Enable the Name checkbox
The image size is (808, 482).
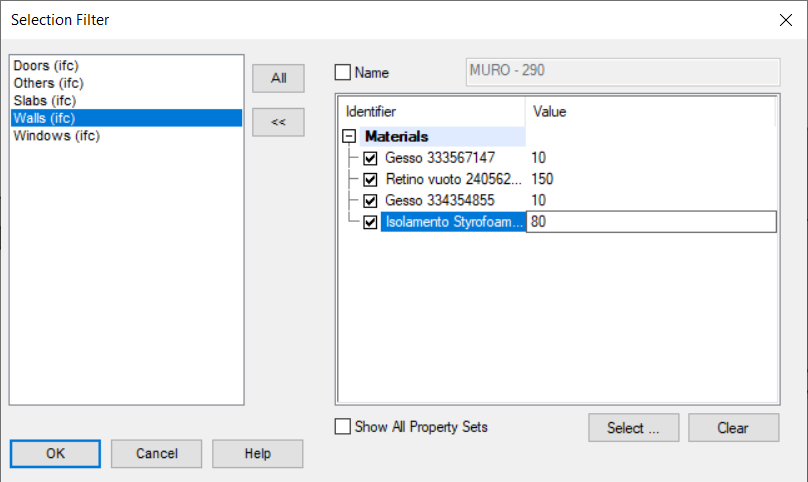pos(343,73)
